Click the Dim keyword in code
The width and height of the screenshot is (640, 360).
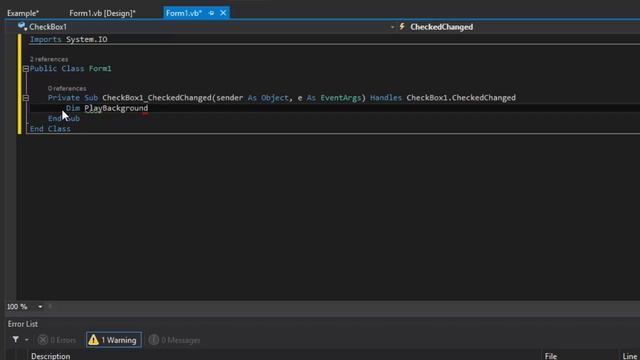point(73,108)
